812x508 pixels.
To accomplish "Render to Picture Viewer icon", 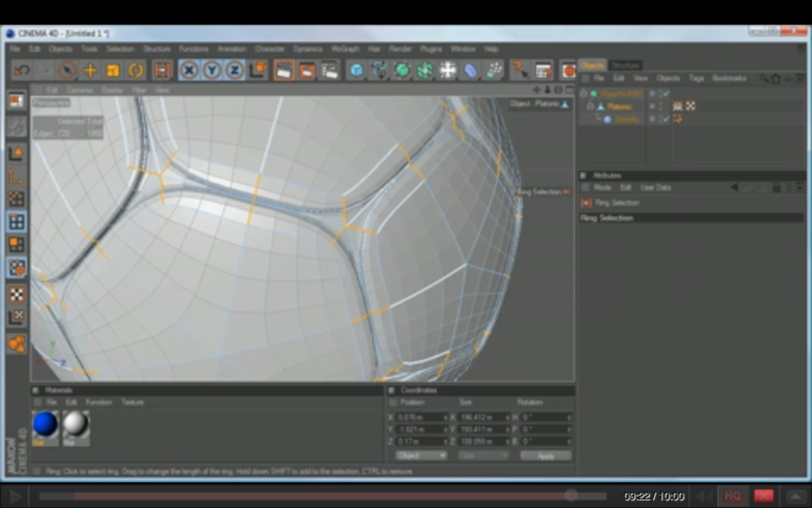I will pyautogui.click(x=307, y=70).
